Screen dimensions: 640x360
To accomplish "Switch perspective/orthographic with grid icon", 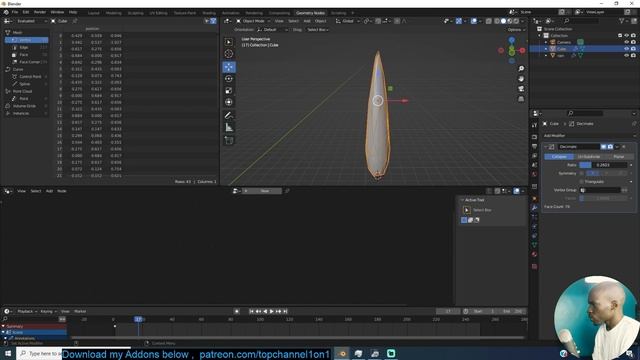I will [521, 99].
